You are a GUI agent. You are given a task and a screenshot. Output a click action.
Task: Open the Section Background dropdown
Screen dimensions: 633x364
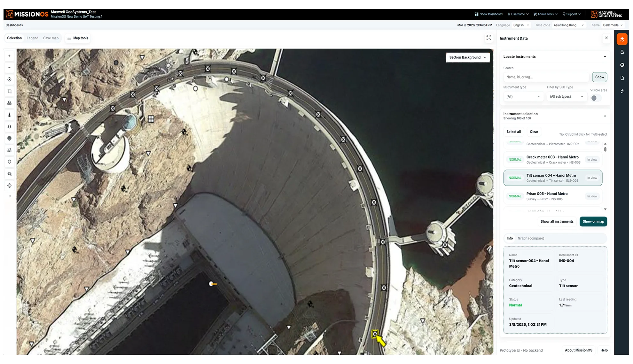coord(468,57)
